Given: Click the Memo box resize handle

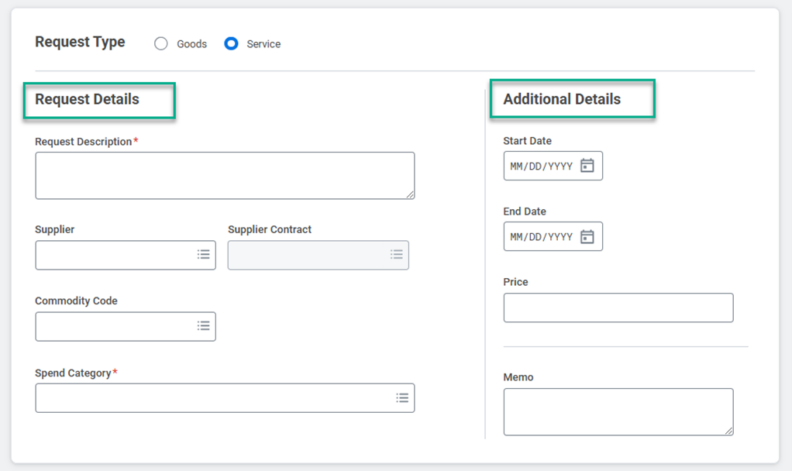Looking at the screenshot, I should click(728, 430).
